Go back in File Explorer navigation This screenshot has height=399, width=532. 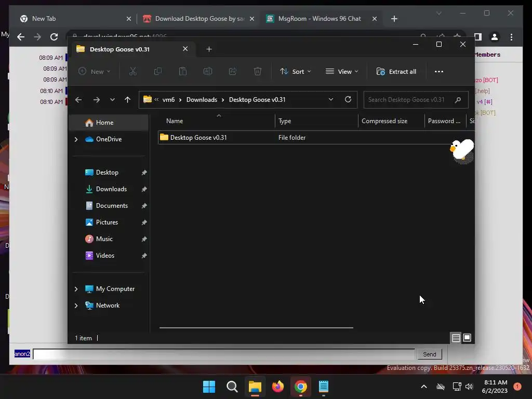pyautogui.click(x=78, y=100)
